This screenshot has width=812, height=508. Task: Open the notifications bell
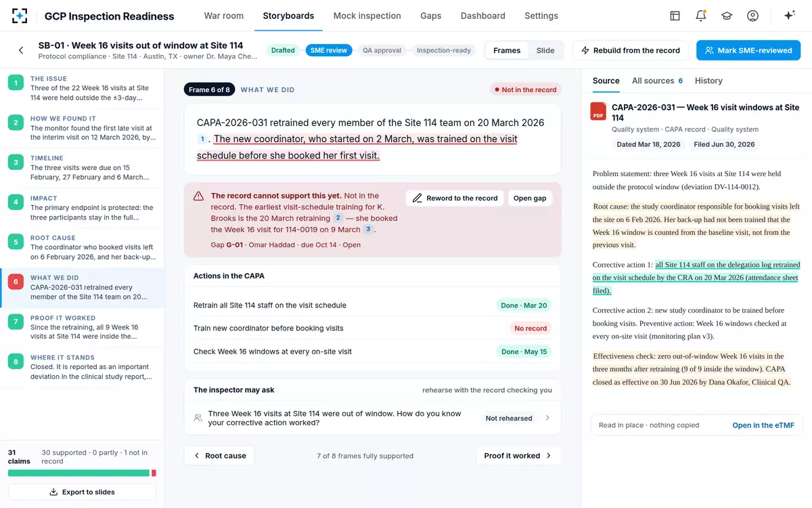point(701,16)
